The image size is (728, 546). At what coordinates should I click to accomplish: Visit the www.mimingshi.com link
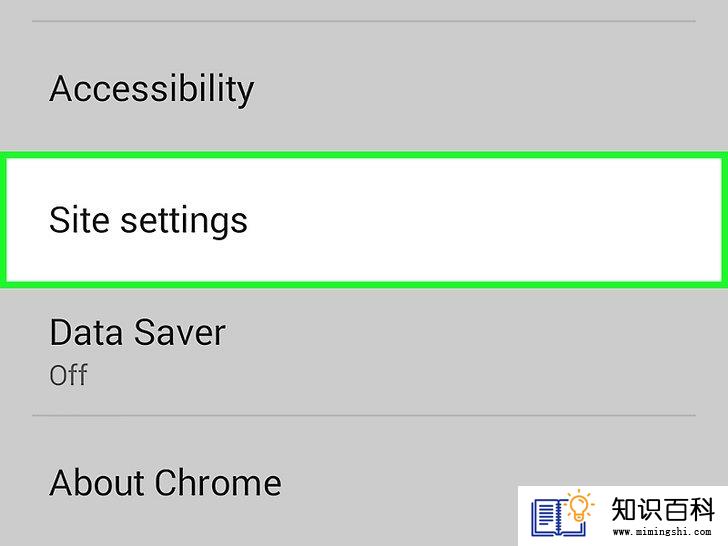[662, 532]
